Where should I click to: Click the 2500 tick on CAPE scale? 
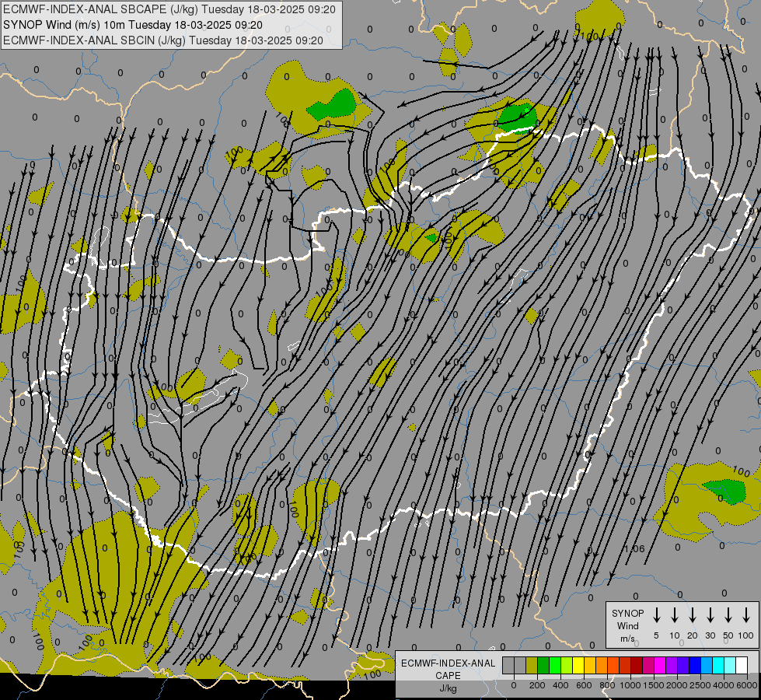click(x=700, y=685)
